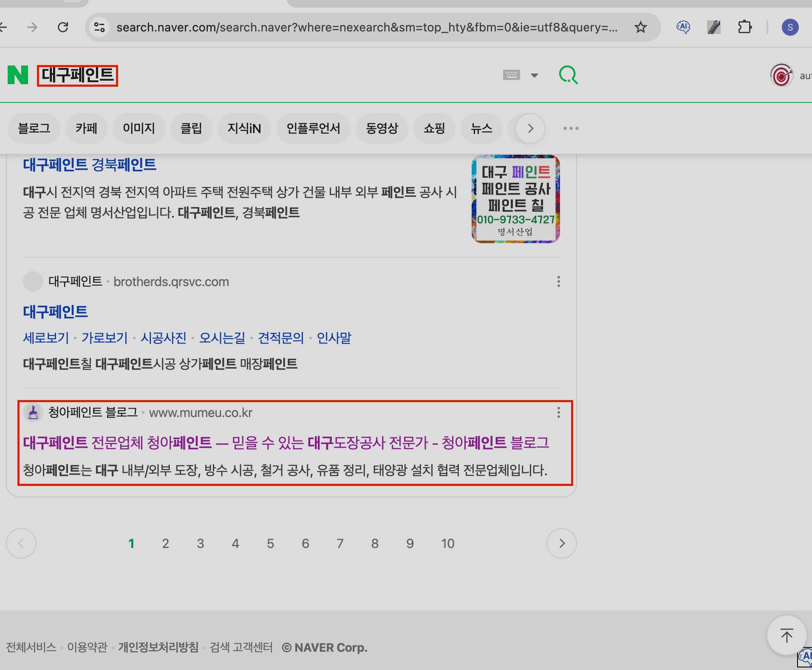
Task: Open the 청아페인트 전문업체 result title
Action: click(x=286, y=443)
